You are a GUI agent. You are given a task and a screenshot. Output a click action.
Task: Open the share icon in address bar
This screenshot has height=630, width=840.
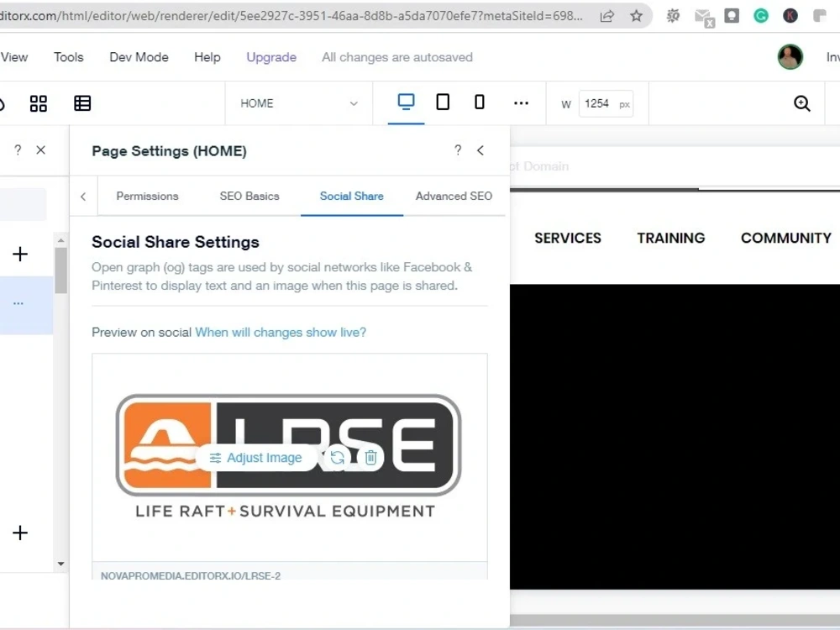coord(606,16)
